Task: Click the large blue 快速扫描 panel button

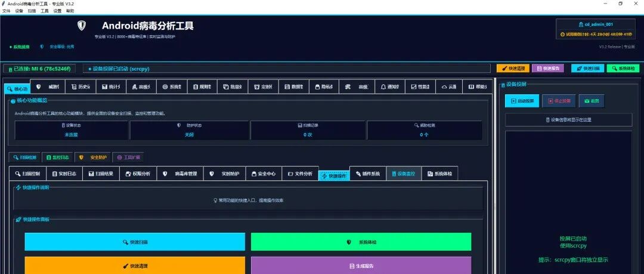Action: tap(135, 242)
